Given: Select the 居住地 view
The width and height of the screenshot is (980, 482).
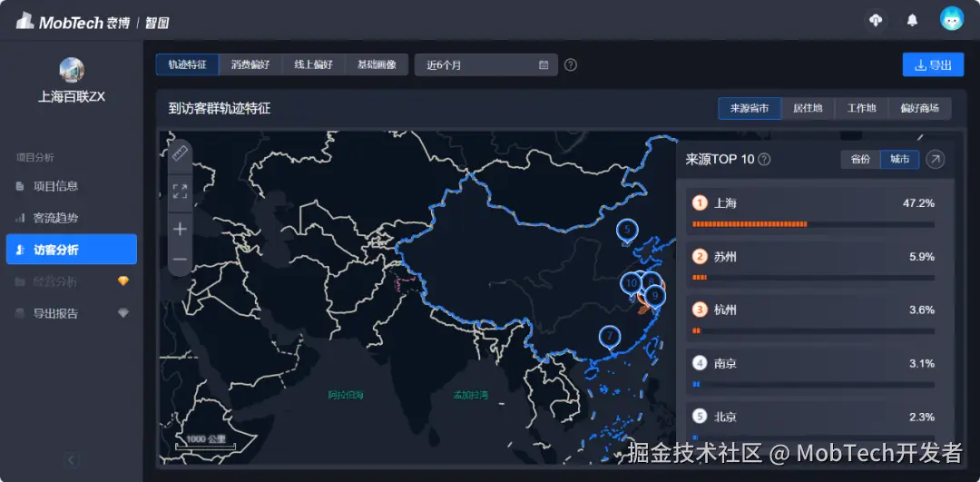Looking at the screenshot, I should (808, 108).
